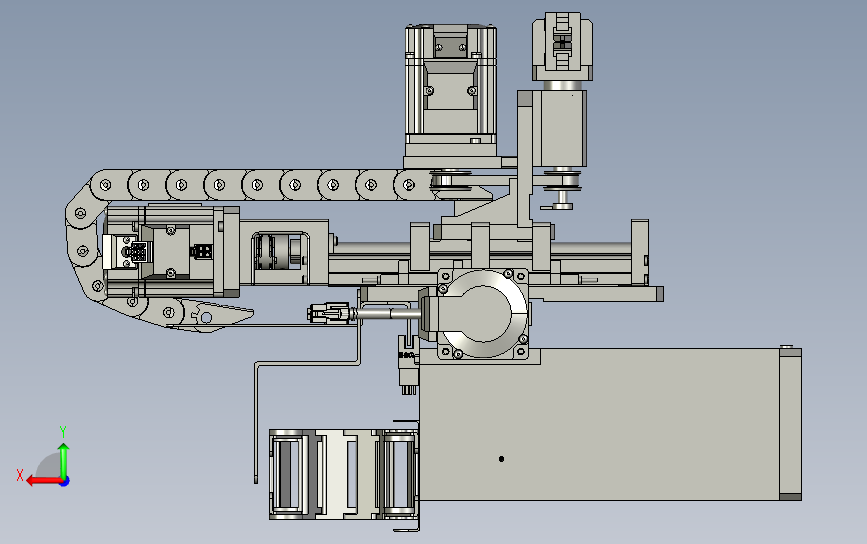Select the bottom cable carrier segment

click(x=343, y=474)
